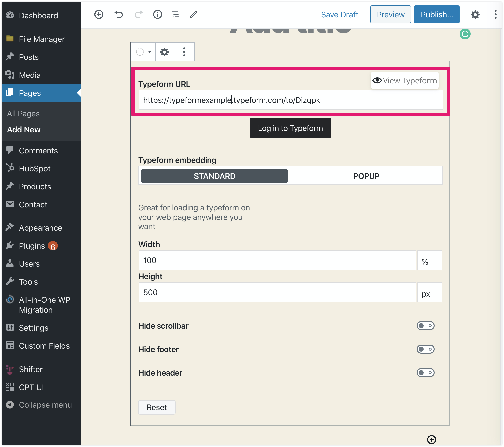
Task: Click the redo arrow icon
Action: pyautogui.click(x=139, y=14)
